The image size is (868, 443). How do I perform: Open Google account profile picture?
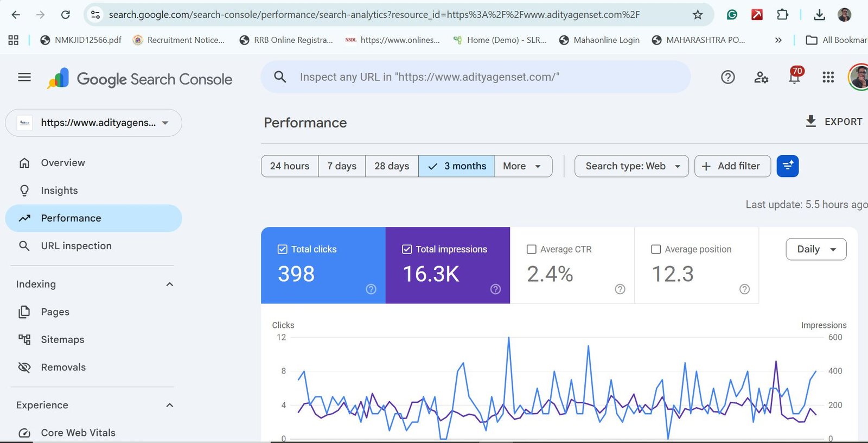858,77
